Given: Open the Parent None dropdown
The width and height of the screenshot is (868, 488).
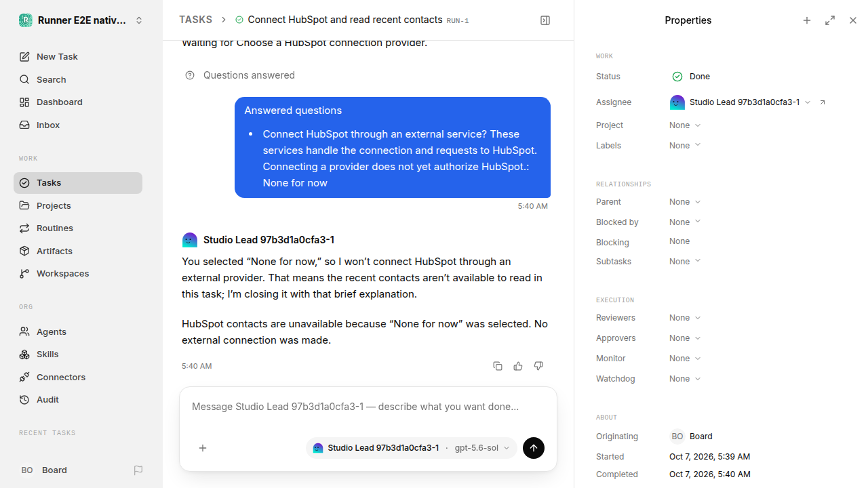Looking at the screenshot, I should [685, 202].
